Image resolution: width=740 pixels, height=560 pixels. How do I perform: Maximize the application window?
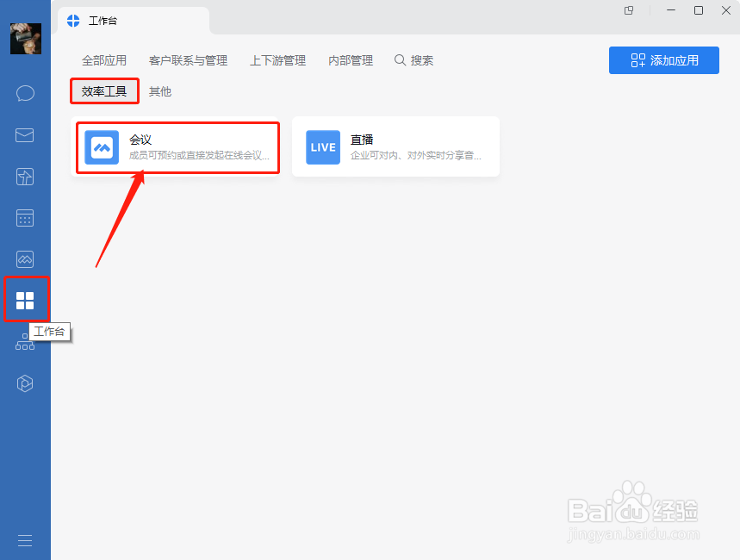click(699, 10)
